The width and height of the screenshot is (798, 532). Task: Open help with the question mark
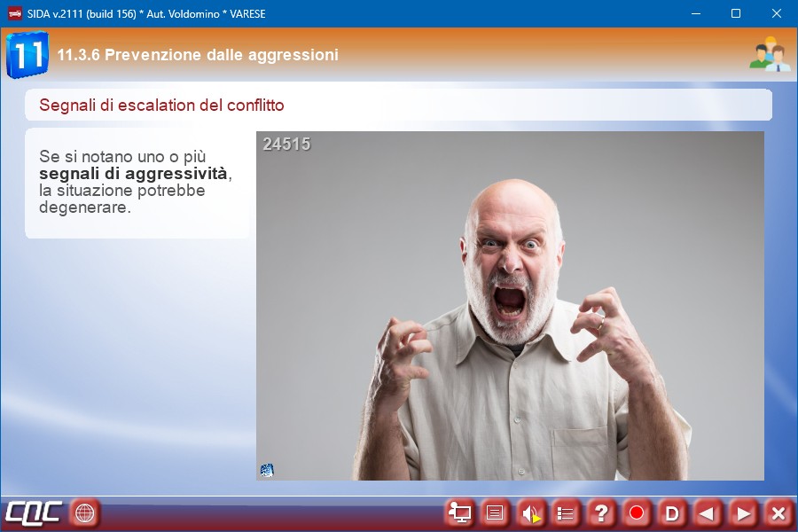601,512
